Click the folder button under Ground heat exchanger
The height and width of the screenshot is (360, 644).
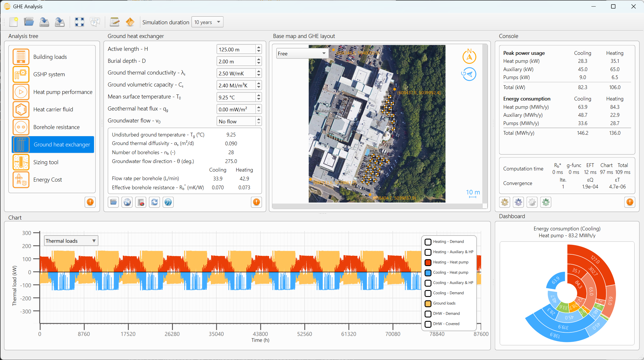(x=113, y=202)
